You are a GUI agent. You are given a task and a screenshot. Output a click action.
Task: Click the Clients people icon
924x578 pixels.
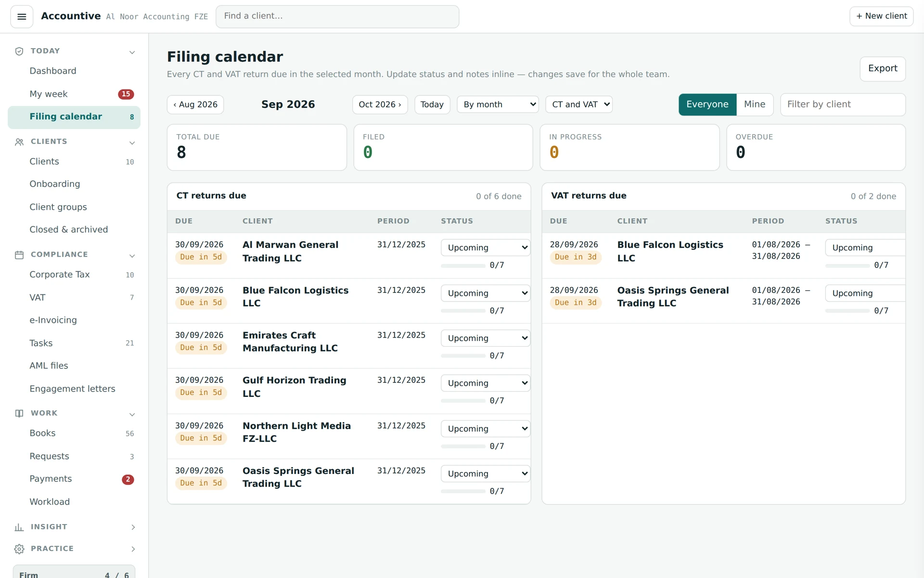(x=19, y=142)
